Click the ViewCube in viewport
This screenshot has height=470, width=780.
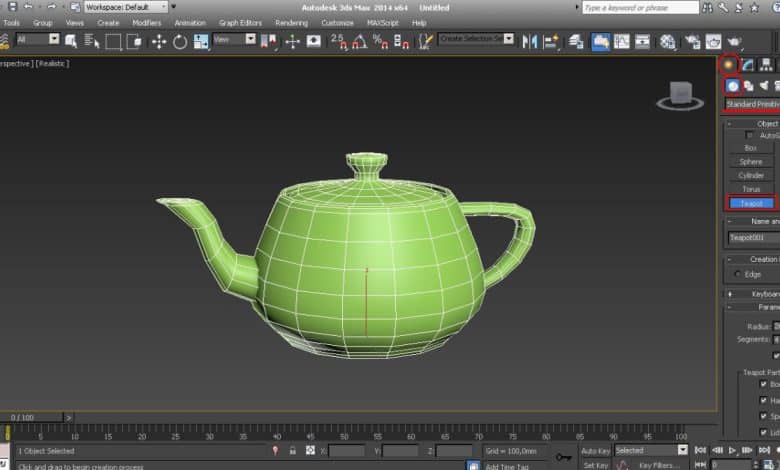click(x=680, y=95)
